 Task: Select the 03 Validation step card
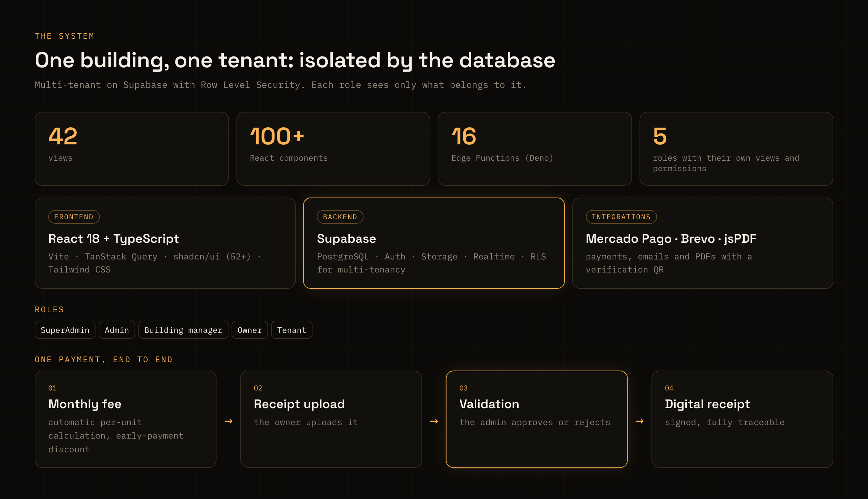coord(537,419)
